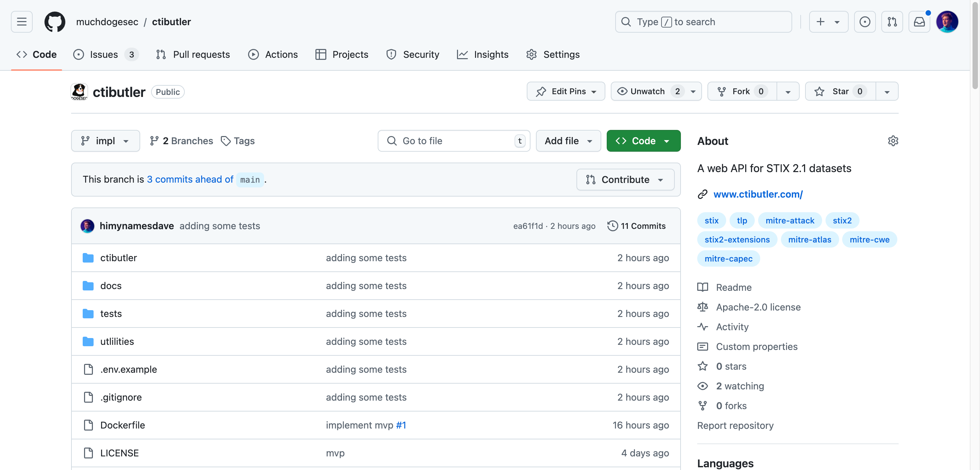
Task: Click the commit history clock icon
Action: click(612, 226)
